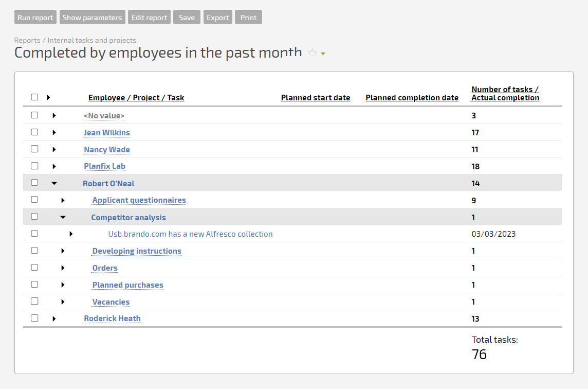The width and height of the screenshot is (588, 389).
Task: Open Robert O'Neal employee link
Action: pos(108,184)
